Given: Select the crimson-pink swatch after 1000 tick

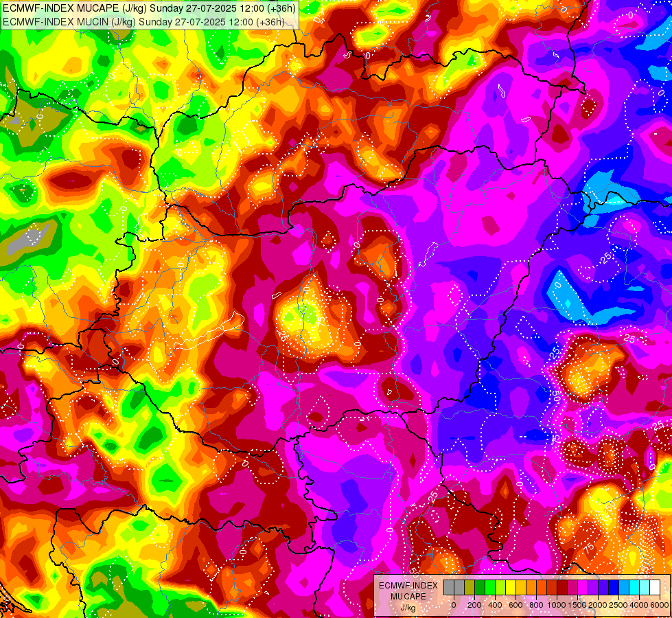Looking at the screenshot, I should point(573,588).
